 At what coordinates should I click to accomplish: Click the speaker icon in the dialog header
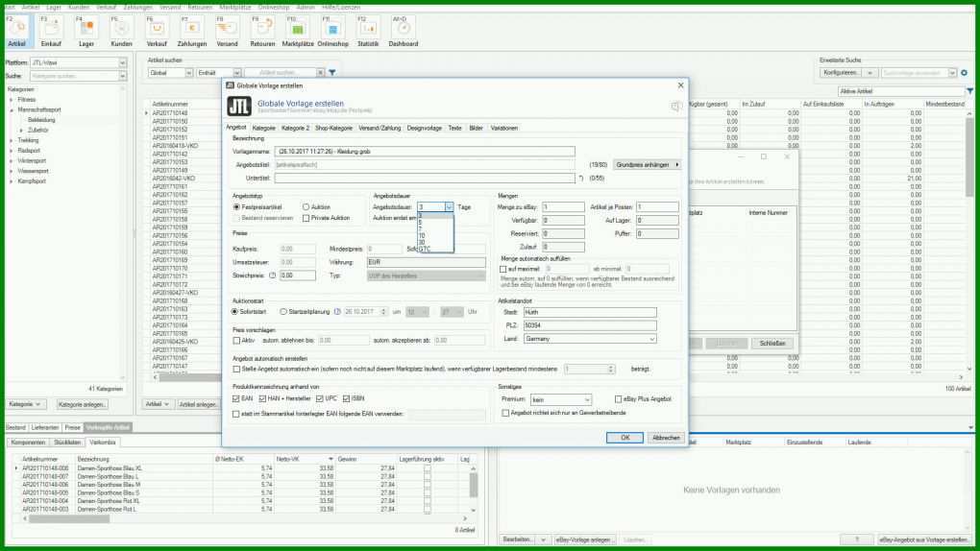(x=675, y=107)
